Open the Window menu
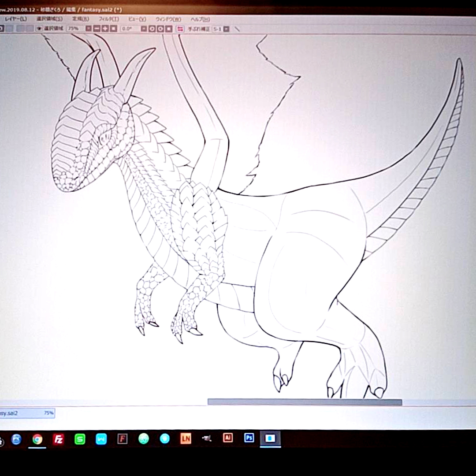The height and width of the screenshot is (476, 476). click(x=168, y=19)
